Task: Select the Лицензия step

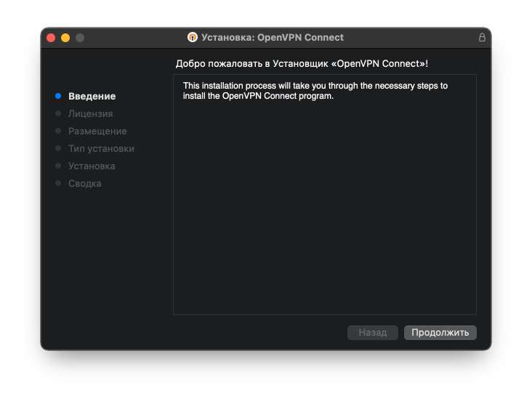Action: click(x=91, y=113)
